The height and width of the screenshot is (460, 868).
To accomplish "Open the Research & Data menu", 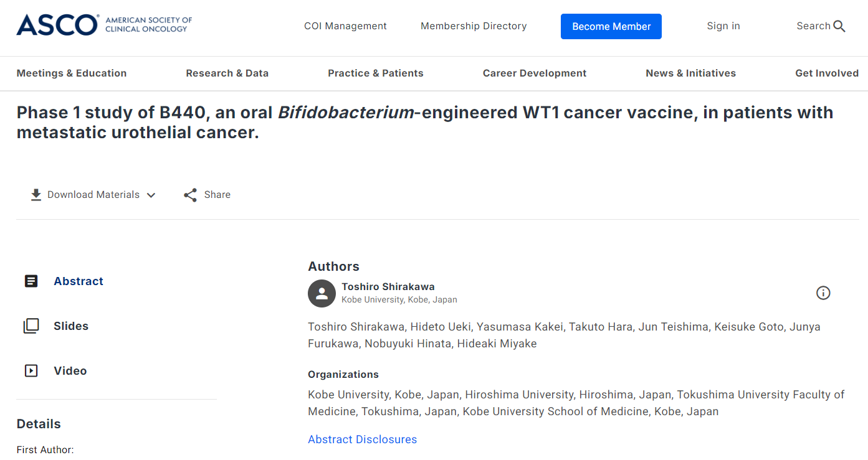I will [227, 73].
